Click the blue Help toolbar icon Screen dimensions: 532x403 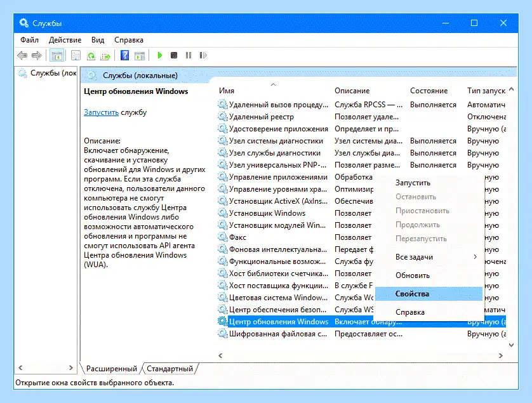coord(125,55)
